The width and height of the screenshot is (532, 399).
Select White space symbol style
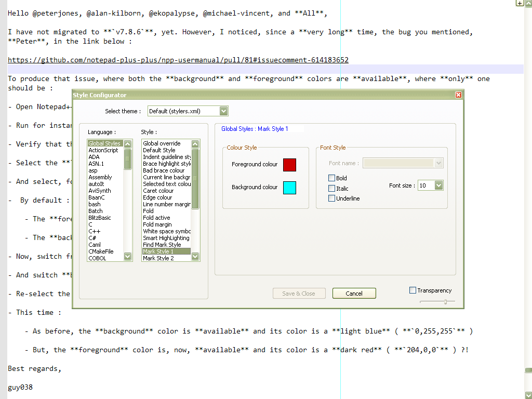[x=167, y=231]
